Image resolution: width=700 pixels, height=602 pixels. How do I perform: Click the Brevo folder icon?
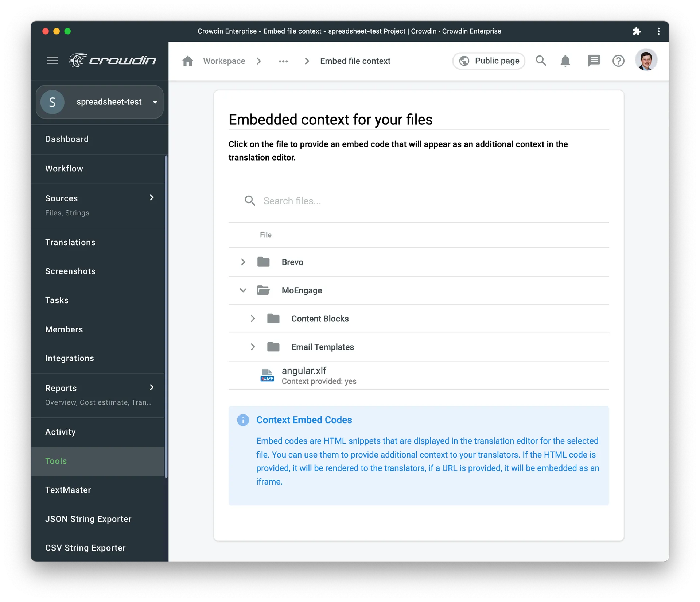click(263, 262)
